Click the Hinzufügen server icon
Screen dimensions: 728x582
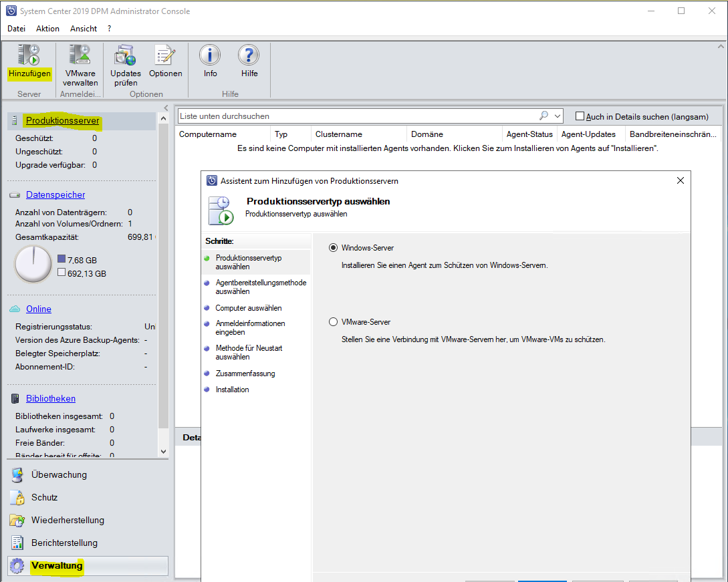pyautogui.click(x=29, y=55)
